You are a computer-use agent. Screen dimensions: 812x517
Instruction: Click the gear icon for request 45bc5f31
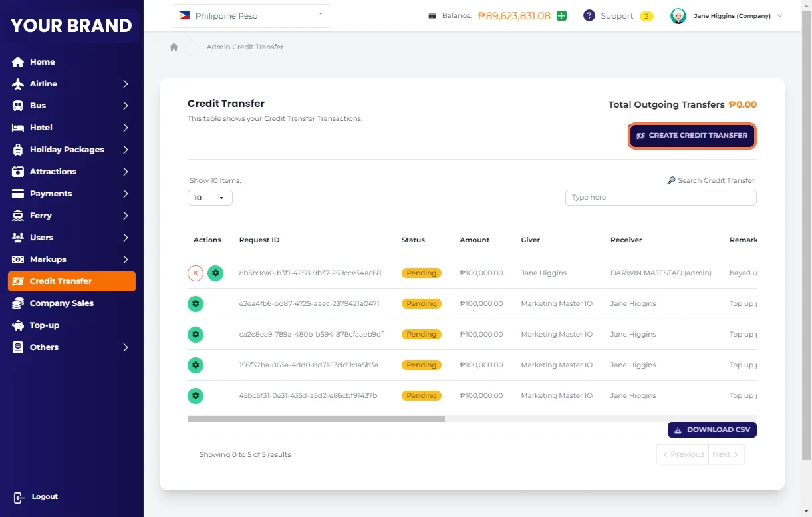[196, 395]
